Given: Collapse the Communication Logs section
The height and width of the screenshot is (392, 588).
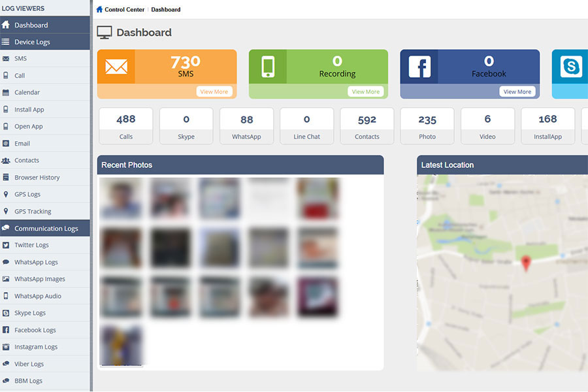Looking at the screenshot, I should pyautogui.click(x=46, y=229).
